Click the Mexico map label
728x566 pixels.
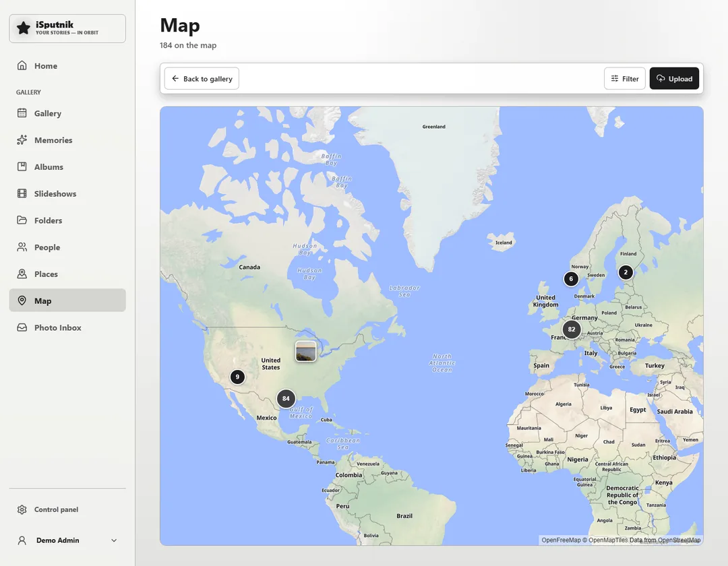click(x=266, y=418)
